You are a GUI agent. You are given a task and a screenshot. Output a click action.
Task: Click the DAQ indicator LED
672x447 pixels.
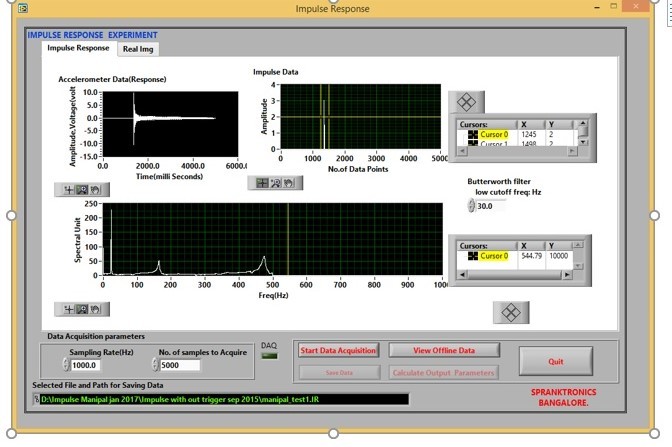(x=270, y=356)
